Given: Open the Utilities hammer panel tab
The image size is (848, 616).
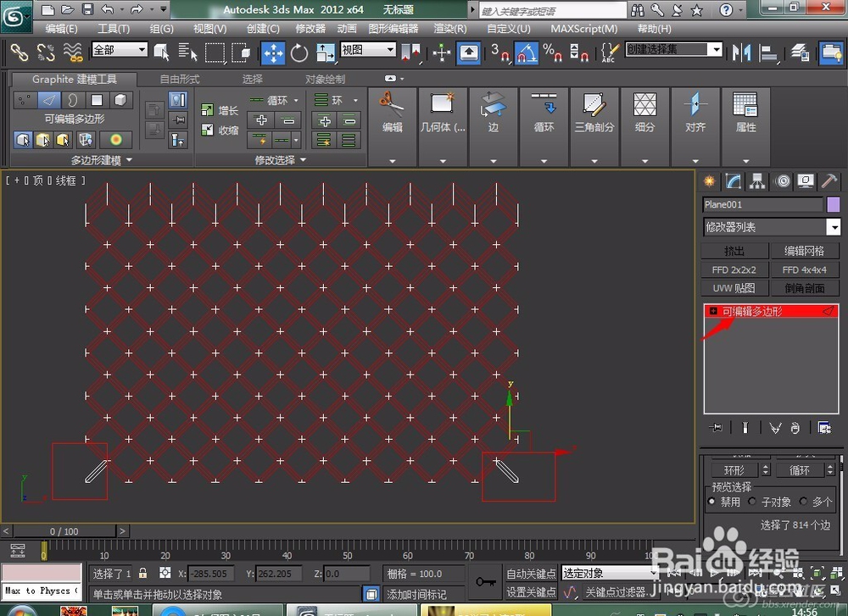Looking at the screenshot, I should click(x=829, y=181).
